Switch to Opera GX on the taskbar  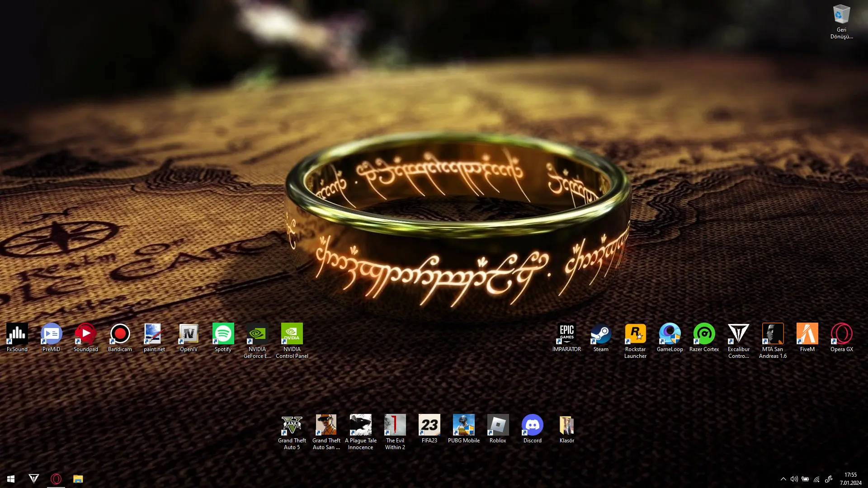pos(56,479)
